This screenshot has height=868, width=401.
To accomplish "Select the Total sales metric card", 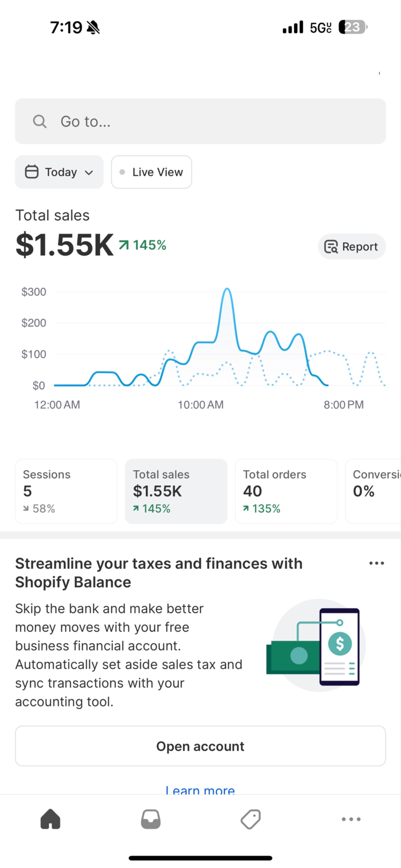I will click(176, 491).
